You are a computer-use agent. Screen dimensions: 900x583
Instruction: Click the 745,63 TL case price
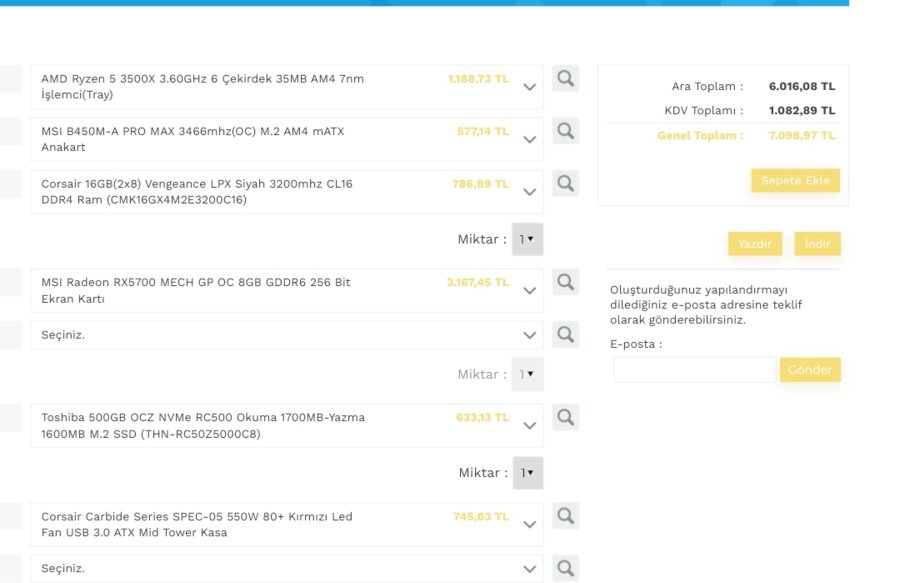coord(481,516)
